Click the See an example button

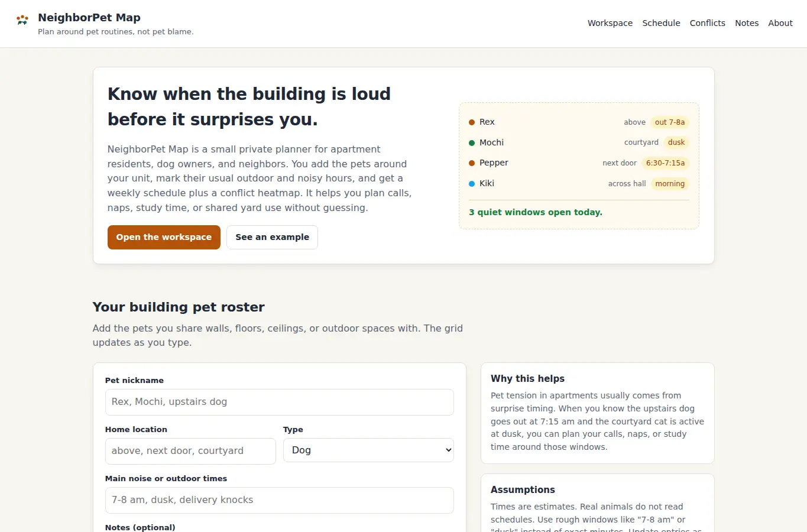(x=272, y=237)
